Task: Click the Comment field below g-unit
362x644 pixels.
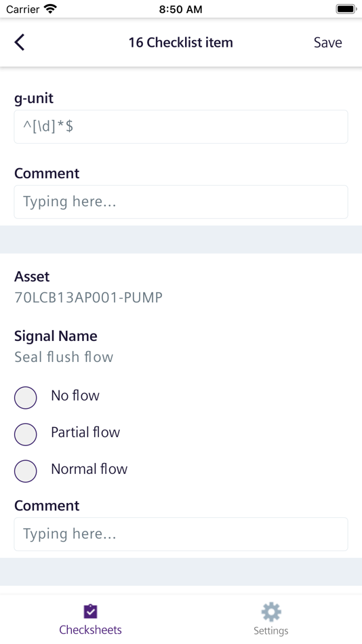Action: 181,201
